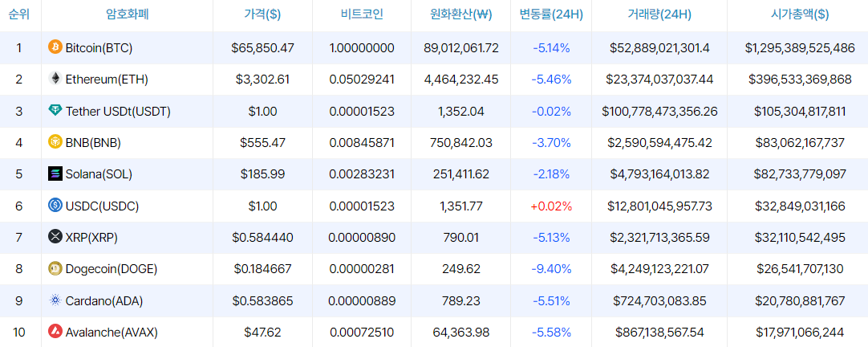The height and width of the screenshot is (347, 868).
Task: Select Avalanche price $47.62
Action: 262,333
